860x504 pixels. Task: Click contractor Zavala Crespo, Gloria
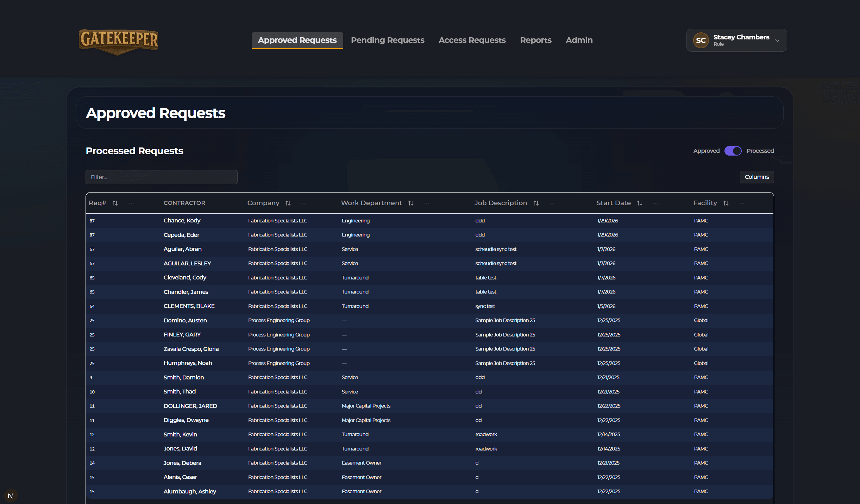191,349
